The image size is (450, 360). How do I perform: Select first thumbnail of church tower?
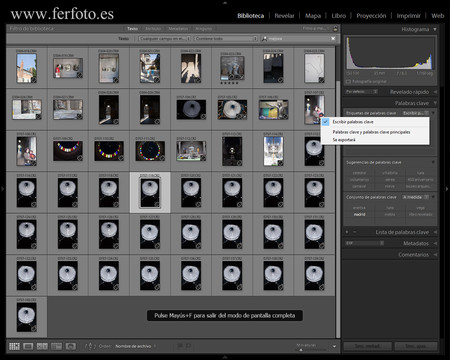point(27,68)
